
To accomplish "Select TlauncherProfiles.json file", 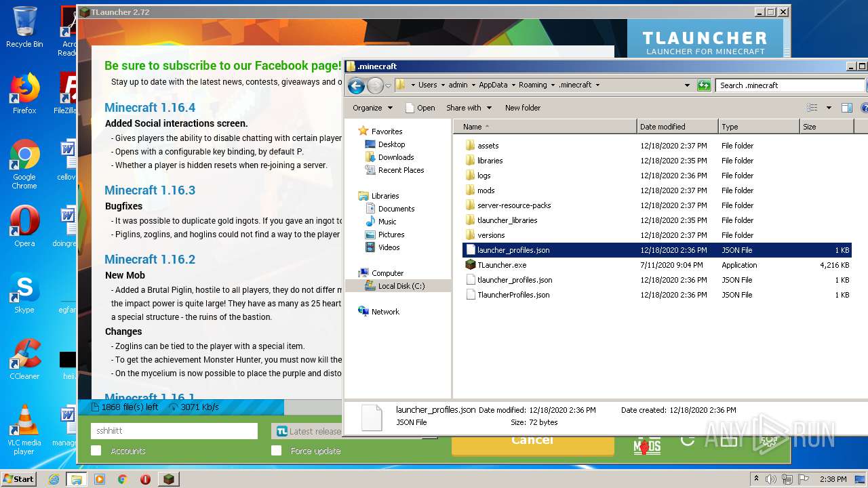I will (513, 295).
